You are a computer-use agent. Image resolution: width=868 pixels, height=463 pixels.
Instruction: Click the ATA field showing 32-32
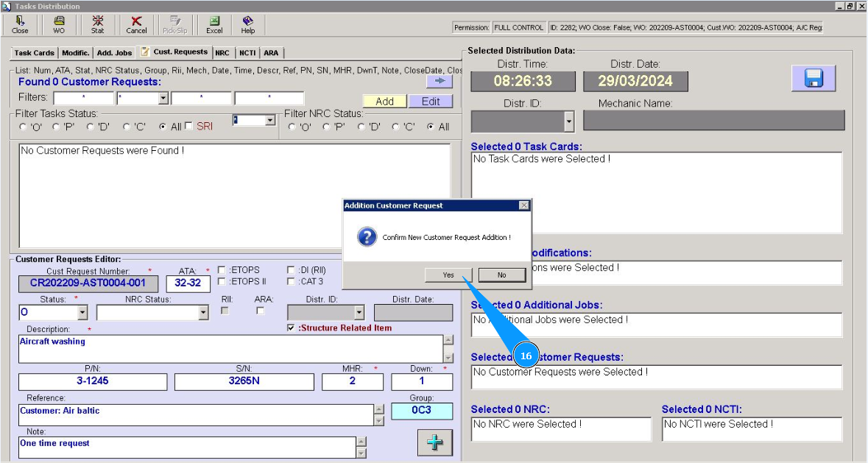(188, 283)
